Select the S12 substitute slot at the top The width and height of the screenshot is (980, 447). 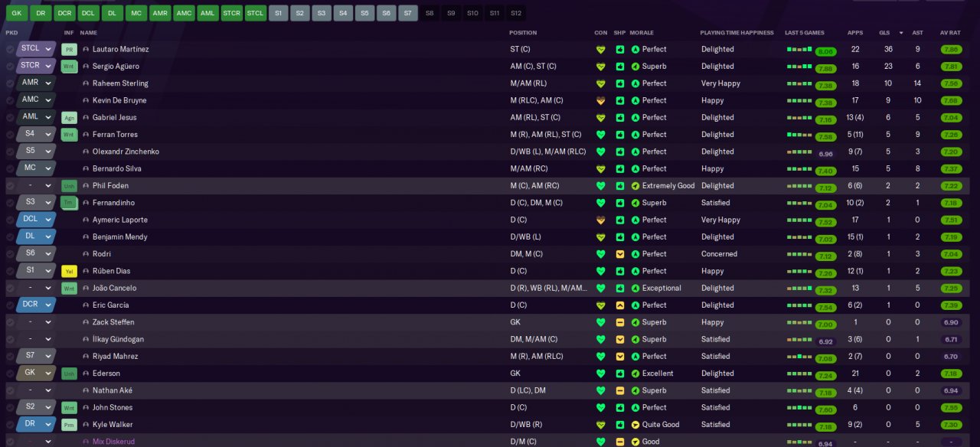click(x=517, y=13)
